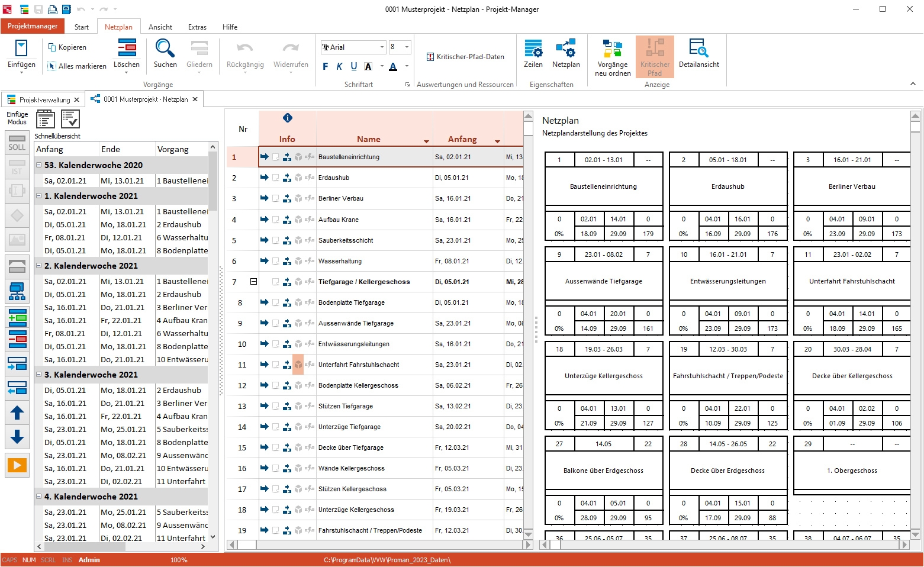
Task: Switch to the Ansicht ribbon tab
Action: click(160, 27)
